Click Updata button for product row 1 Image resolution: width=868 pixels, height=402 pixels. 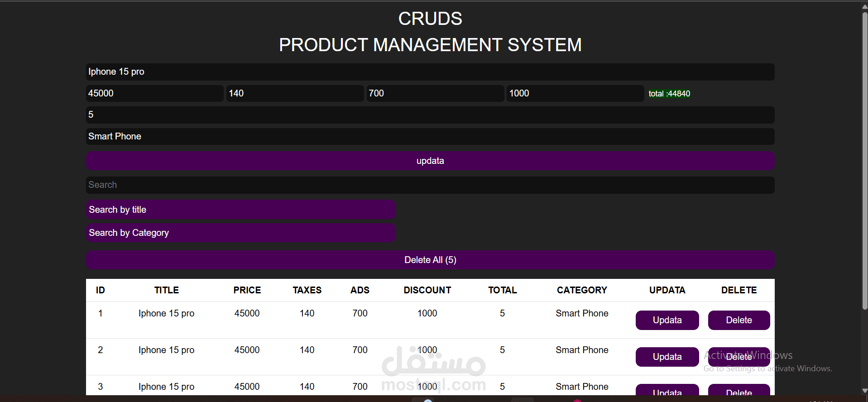(667, 320)
